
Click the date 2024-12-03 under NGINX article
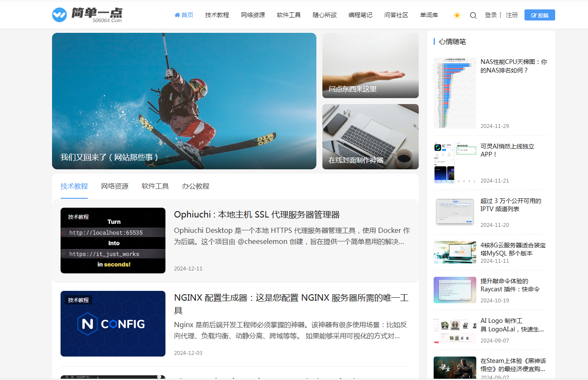188,353
